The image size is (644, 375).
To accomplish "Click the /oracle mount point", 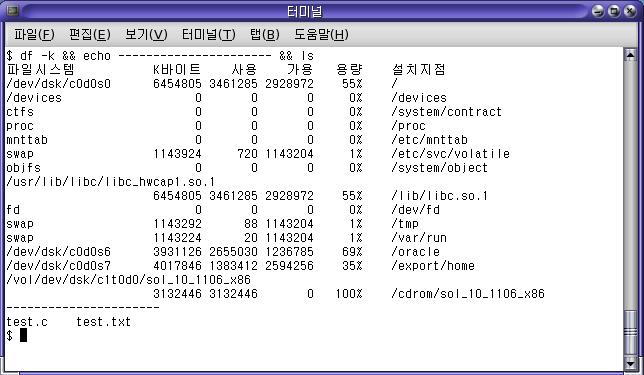I will tap(415, 251).
